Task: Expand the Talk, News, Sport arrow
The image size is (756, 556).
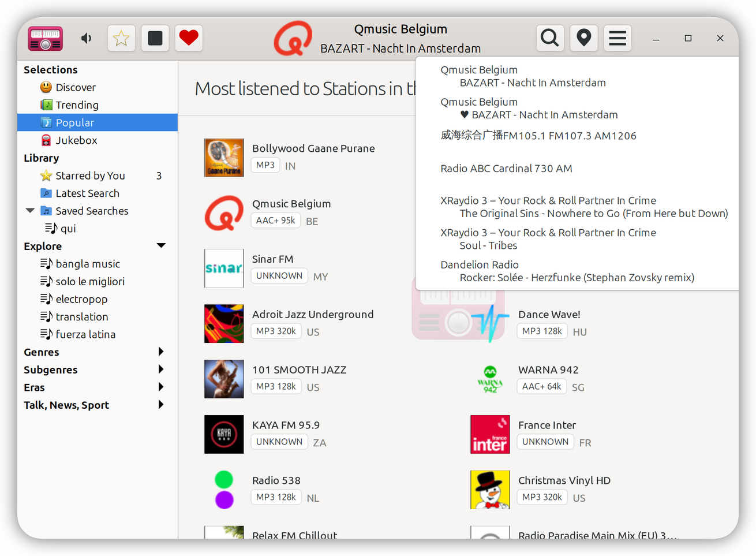Action: point(161,405)
